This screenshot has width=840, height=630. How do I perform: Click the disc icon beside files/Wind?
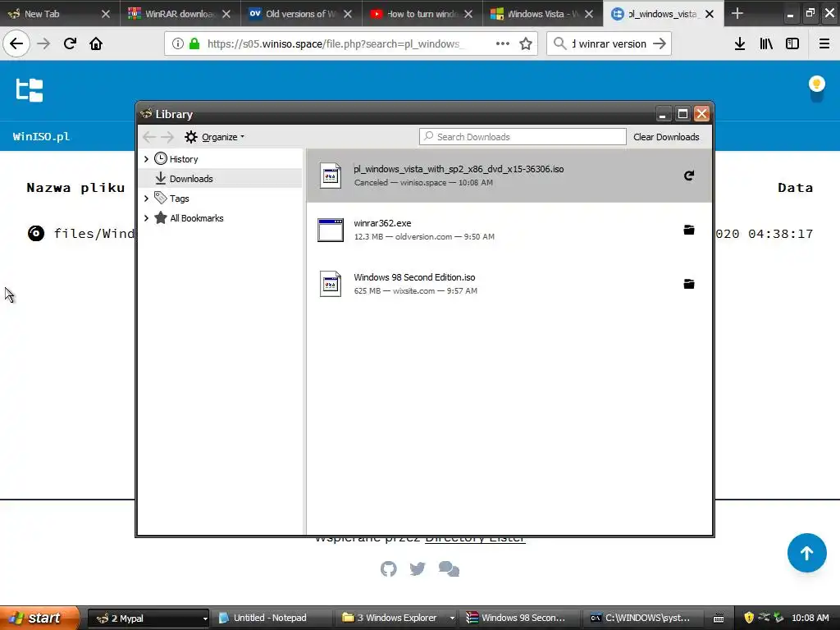(x=36, y=234)
